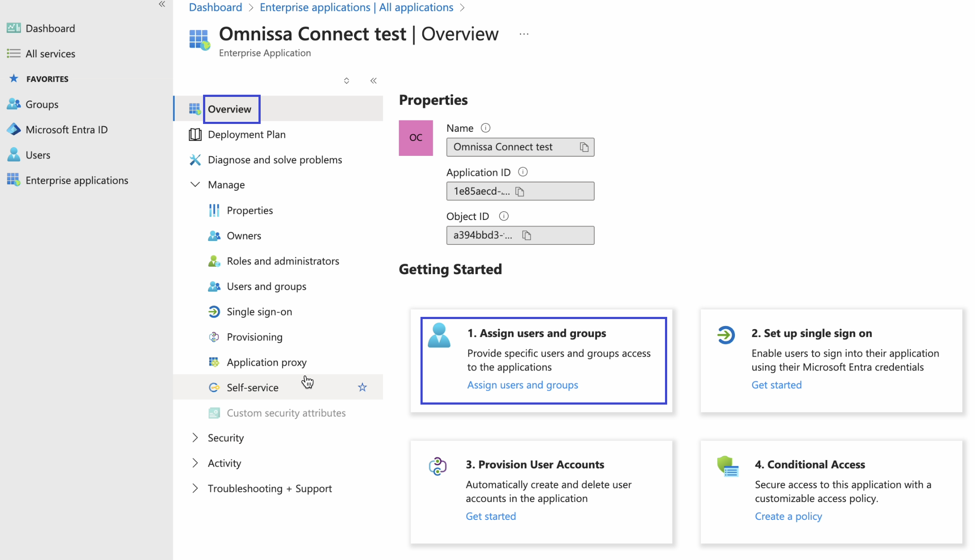This screenshot has width=975, height=560.
Task: Click the Object ID info icon
Action: [x=504, y=216]
